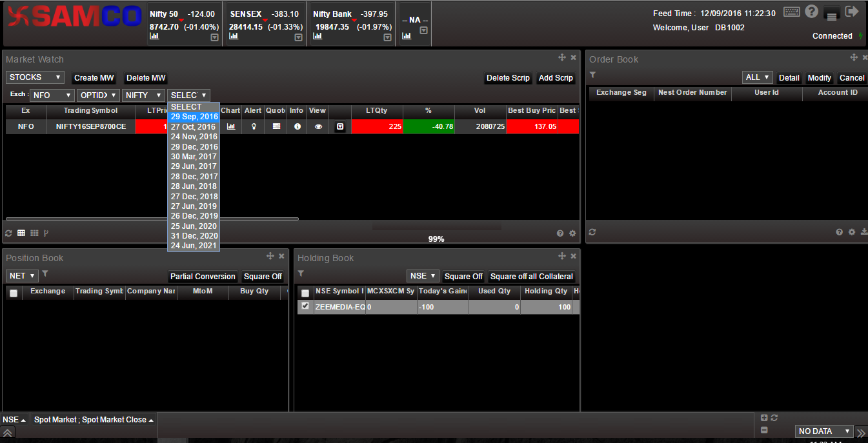The height and width of the screenshot is (443, 868).
Task: Open the OPTIDX instrument dropdown
Action: [x=98, y=95]
